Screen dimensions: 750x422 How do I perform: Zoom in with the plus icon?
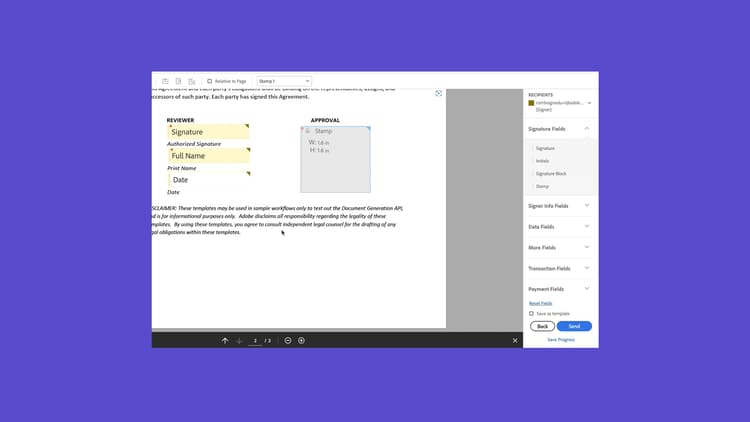pos(301,341)
